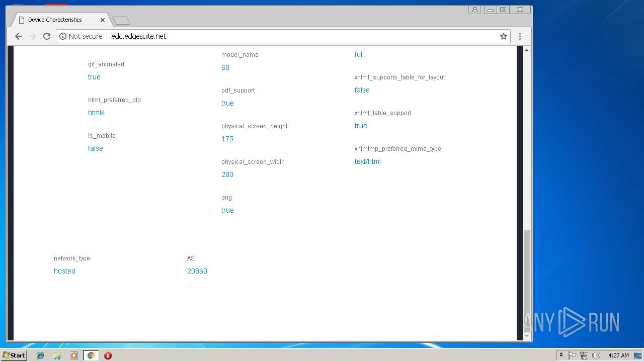Click the page scrollbar down arrow
This screenshot has width=644, height=362.
tap(527, 336)
